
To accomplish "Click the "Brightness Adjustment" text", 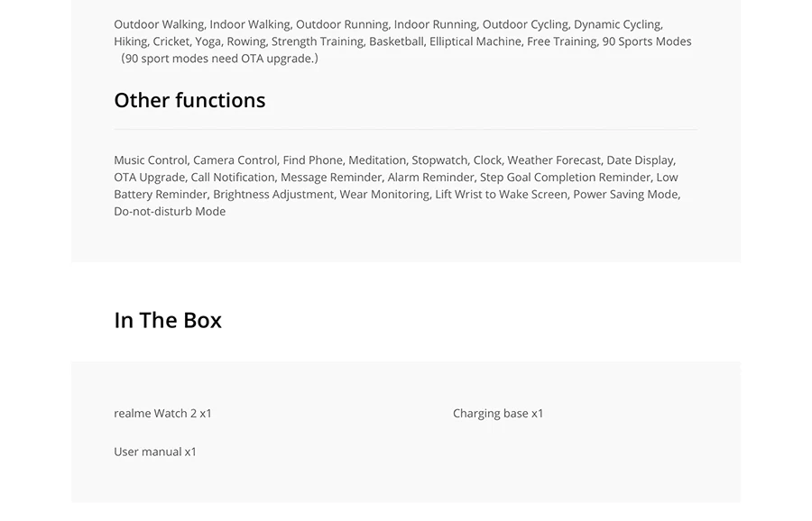I will click(272, 195).
